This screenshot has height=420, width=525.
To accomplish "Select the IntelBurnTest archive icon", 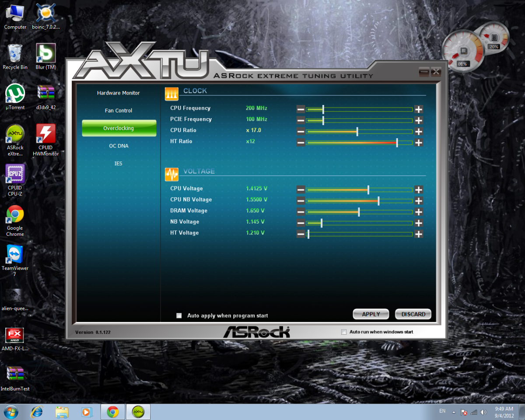I will tap(15, 380).
